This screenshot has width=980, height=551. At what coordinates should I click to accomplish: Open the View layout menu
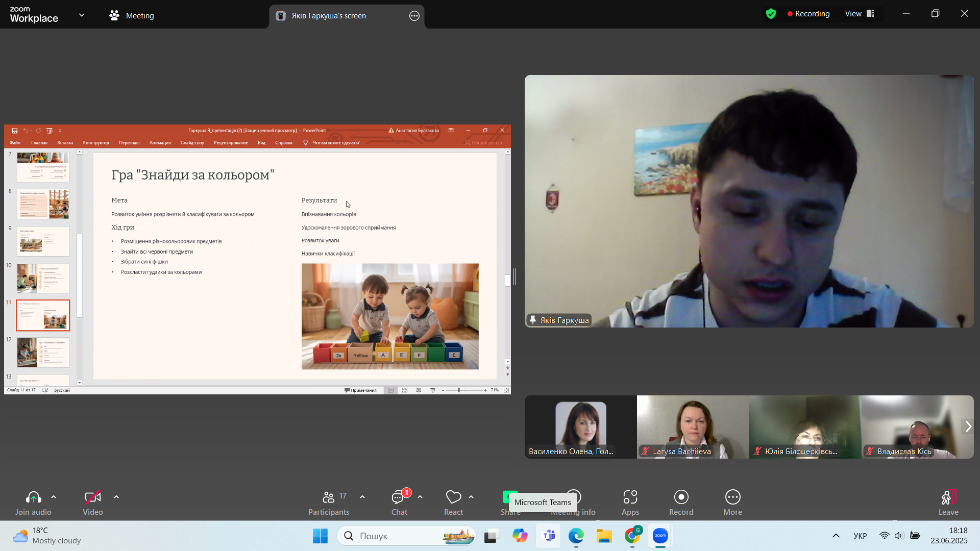pyautogui.click(x=860, y=14)
